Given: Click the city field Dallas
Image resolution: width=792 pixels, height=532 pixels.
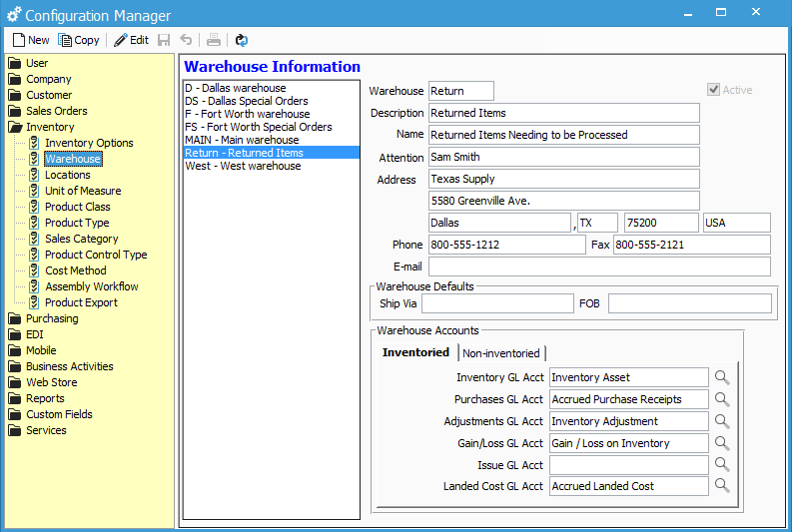Looking at the screenshot, I should click(x=499, y=223).
